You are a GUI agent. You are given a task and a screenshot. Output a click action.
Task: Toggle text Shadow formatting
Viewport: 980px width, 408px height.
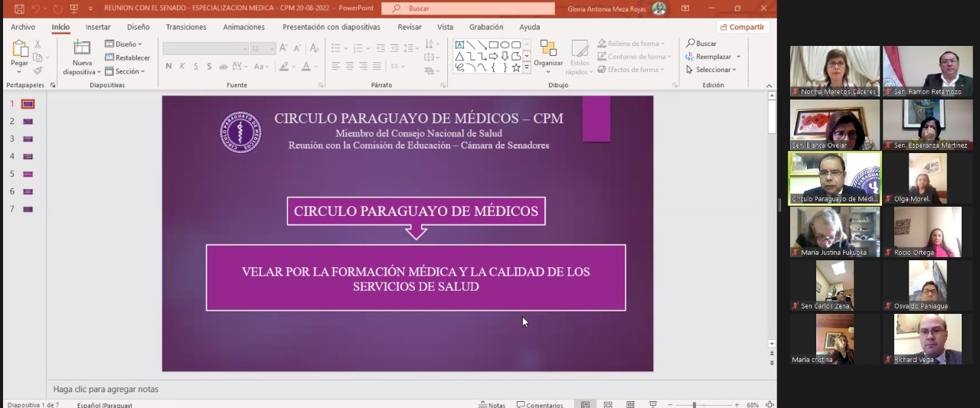point(209,67)
